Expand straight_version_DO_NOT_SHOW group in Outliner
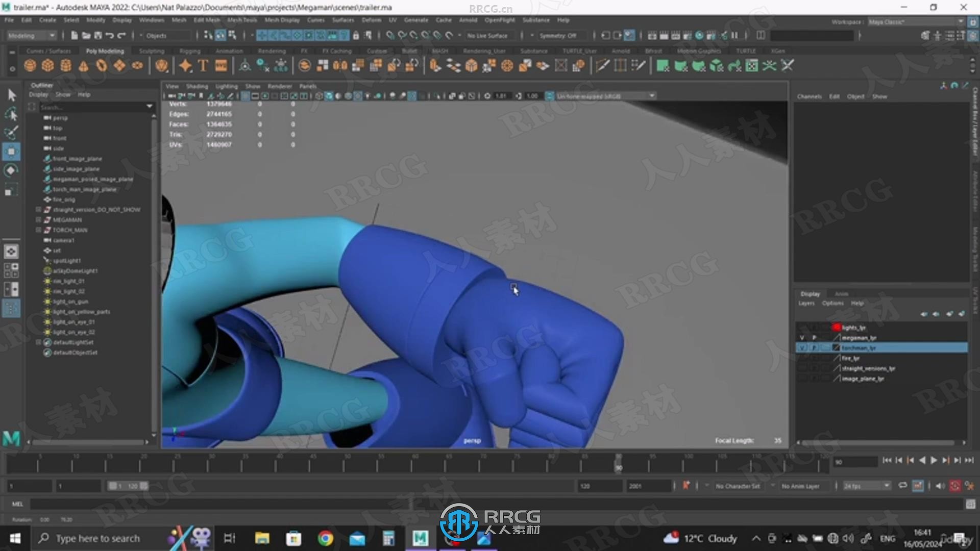 38,210
